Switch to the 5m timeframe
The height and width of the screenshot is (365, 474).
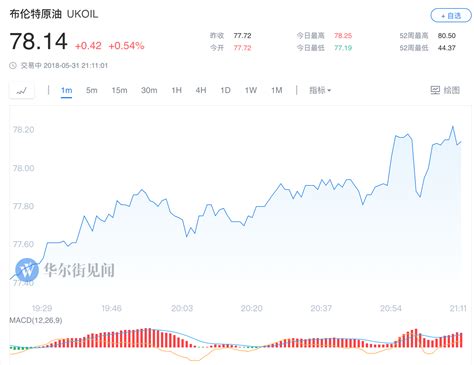coord(92,90)
